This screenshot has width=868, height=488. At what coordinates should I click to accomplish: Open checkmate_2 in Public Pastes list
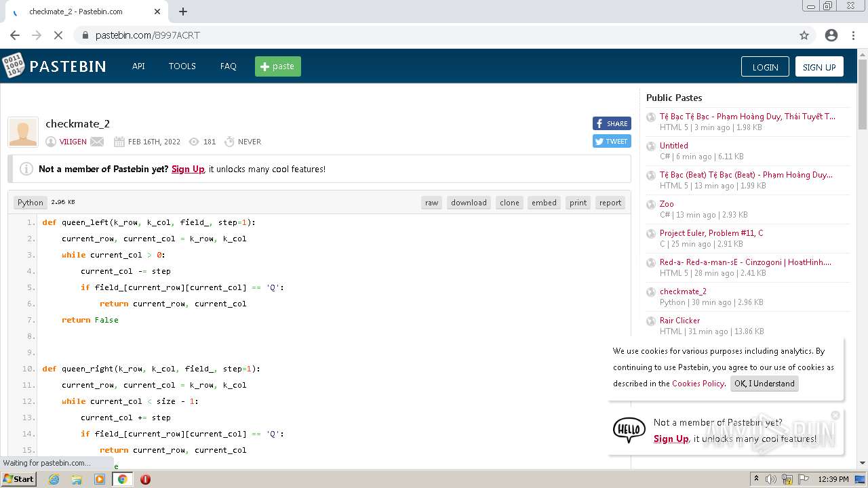point(683,291)
